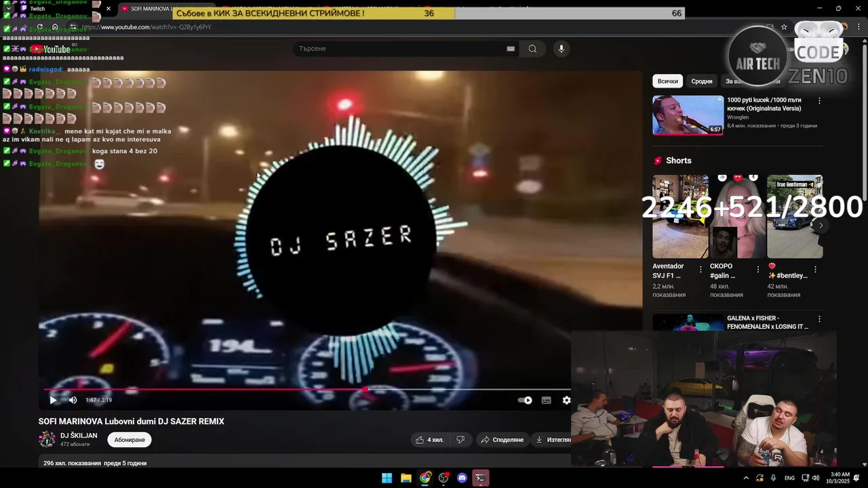This screenshot has width=868, height=488.
Task: Run search with the magnifier button
Action: tap(532, 49)
